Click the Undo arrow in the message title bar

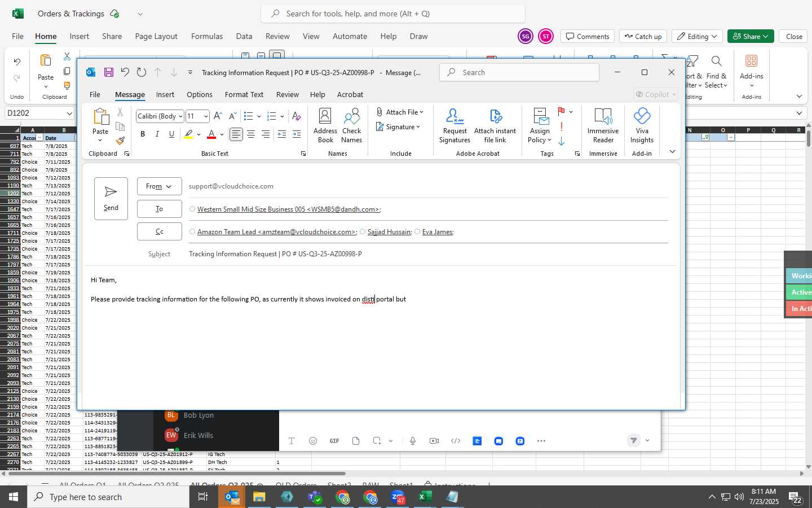[x=125, y=72]
